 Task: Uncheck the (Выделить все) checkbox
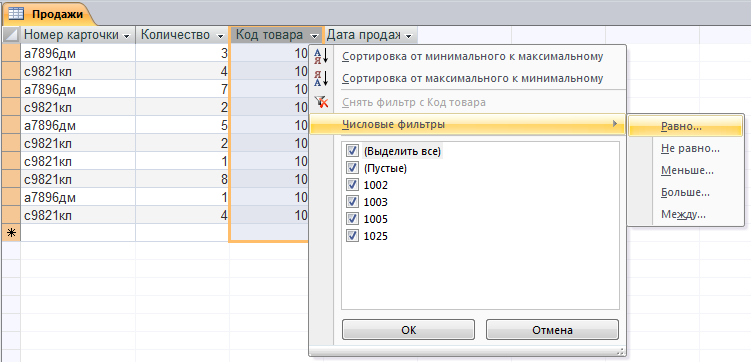352,151
